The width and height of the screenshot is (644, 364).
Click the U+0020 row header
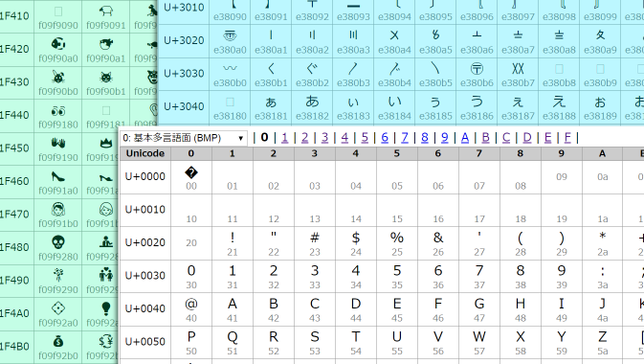coord(145,242)
